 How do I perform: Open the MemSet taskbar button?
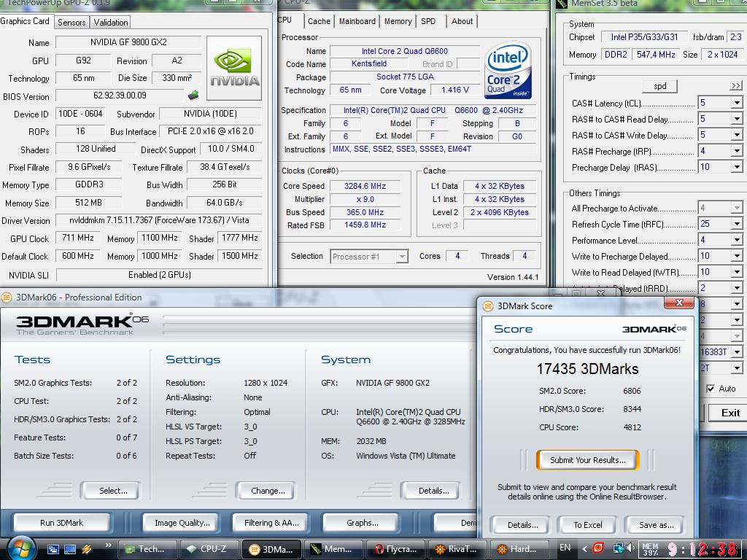click(333, 549)
